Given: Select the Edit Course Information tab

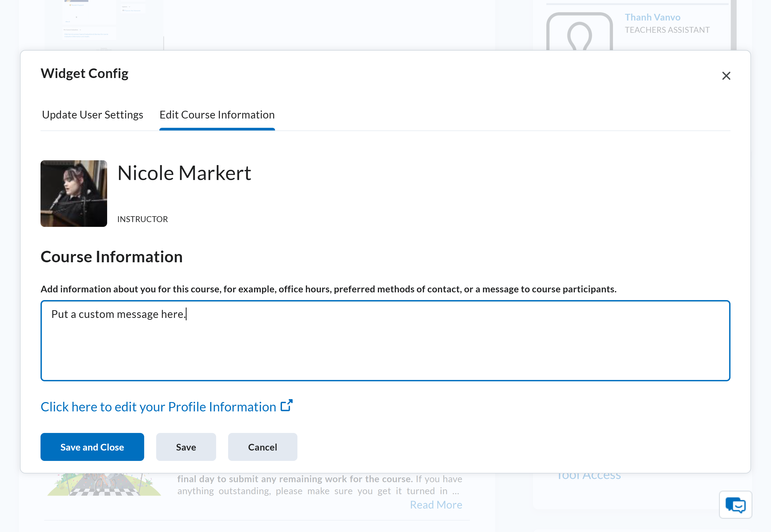Looking at the screenshot, I should pos(217,115).
